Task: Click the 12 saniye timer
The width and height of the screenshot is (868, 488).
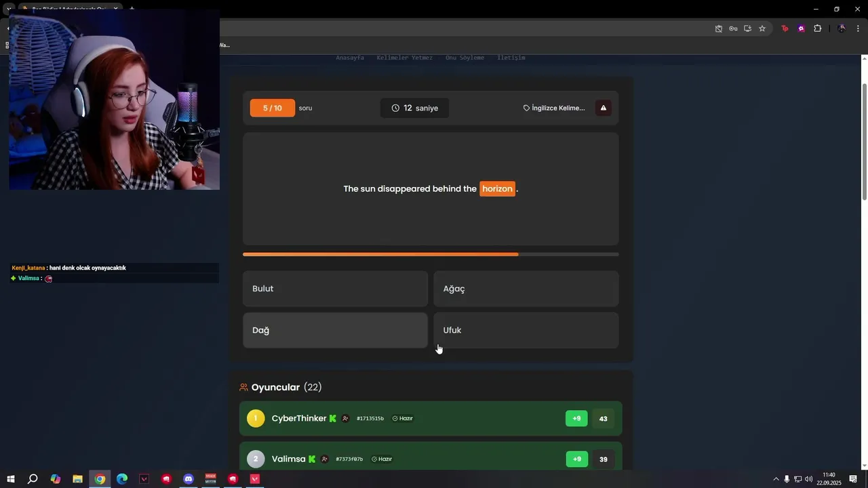Action: tap(414, 108)
